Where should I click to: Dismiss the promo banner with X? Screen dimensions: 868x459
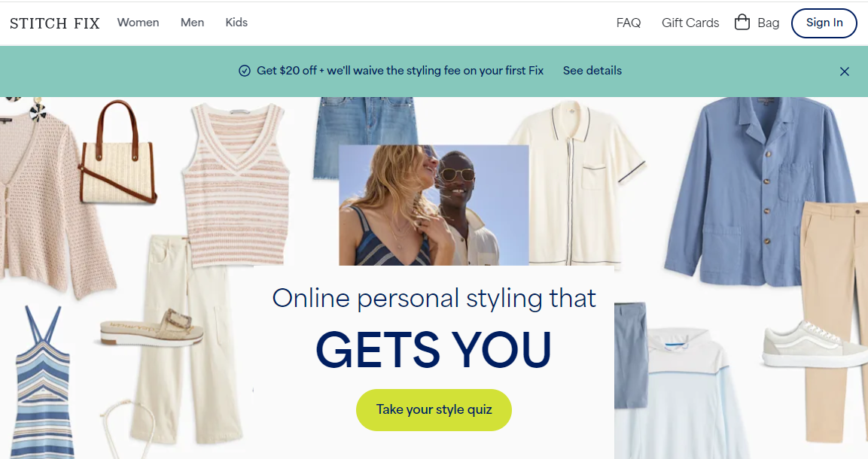coord(844,71)
